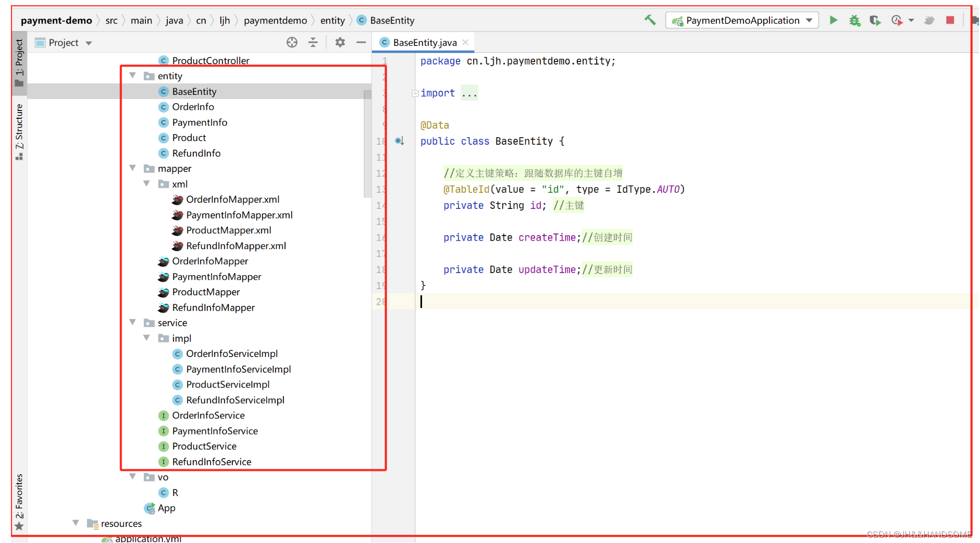Click BaseEntity in the breadcrumb path
This screenshot has width=980, height=543.
386,20
